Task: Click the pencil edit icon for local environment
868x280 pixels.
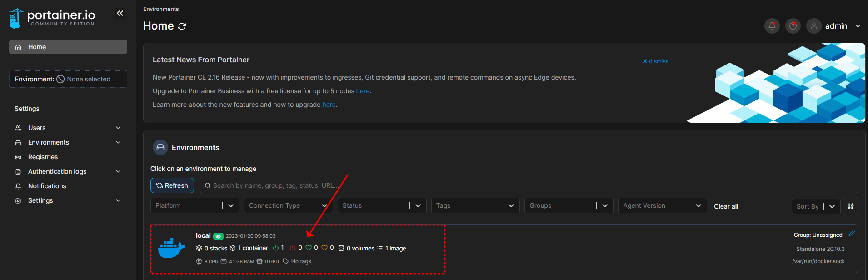Action: 852,233
